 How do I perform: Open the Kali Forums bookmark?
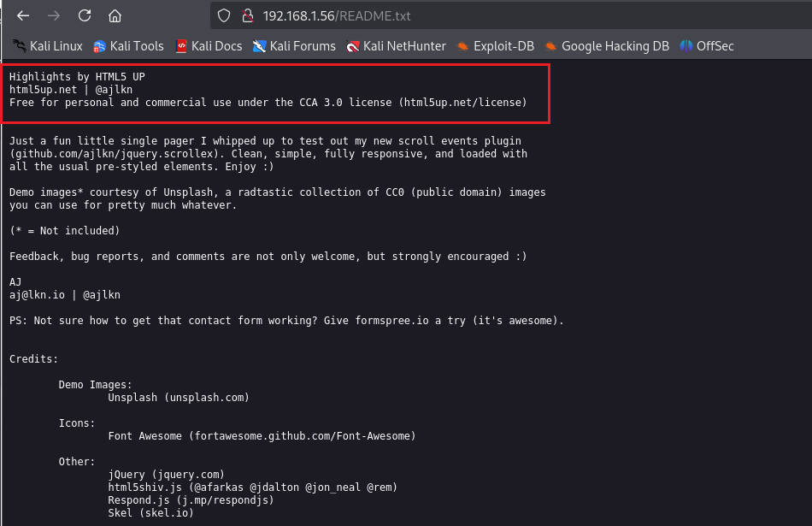[294, 46]
